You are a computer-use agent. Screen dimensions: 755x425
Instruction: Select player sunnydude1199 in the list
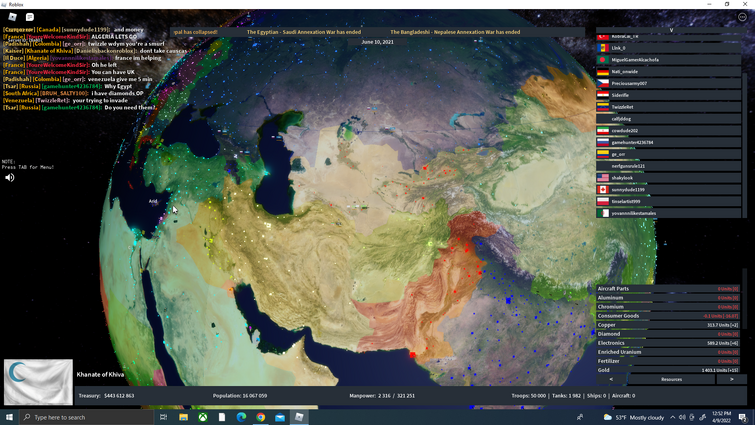pos(668,190)
